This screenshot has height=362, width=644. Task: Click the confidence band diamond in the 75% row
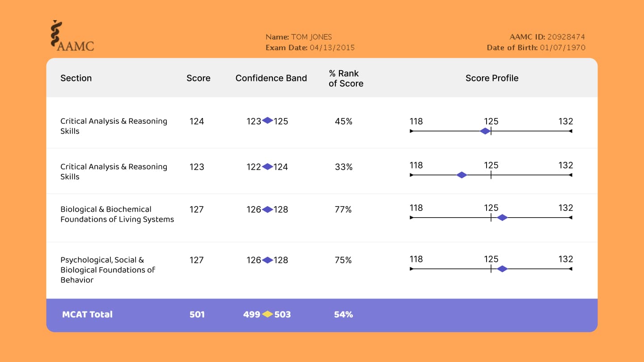click(x=267, y=260)
